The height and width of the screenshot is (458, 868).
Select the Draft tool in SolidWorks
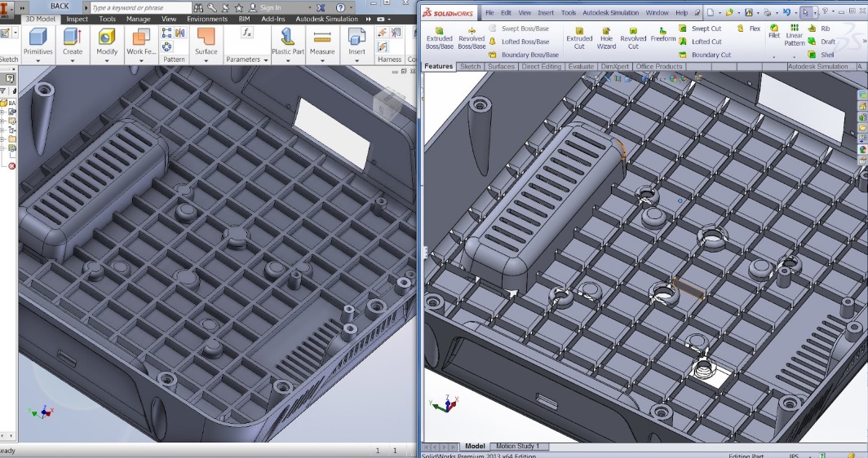821,42
